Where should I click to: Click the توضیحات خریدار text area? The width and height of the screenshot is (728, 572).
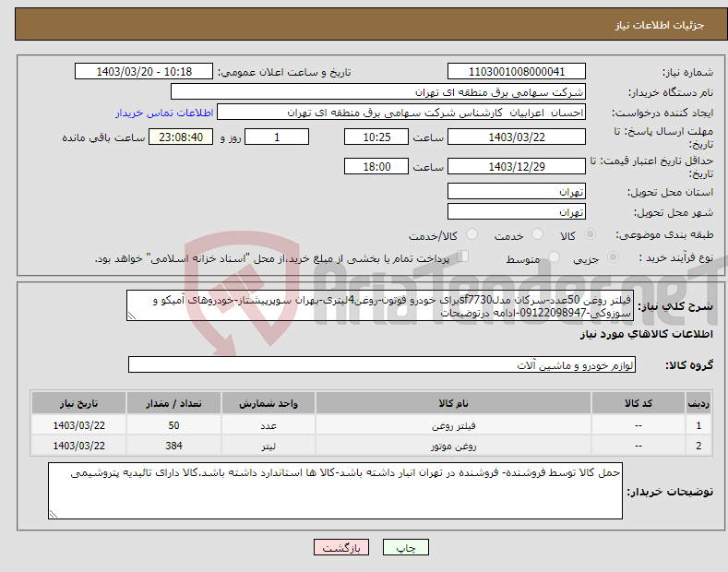pyautogui.click(x=335, y=491)
